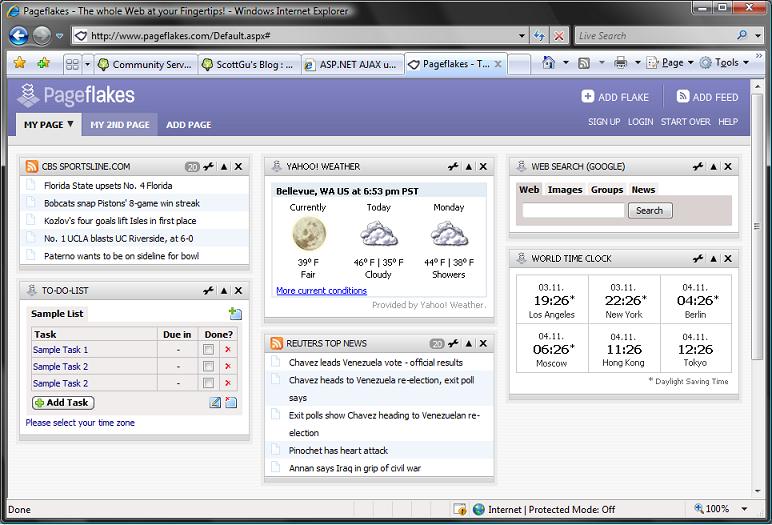This screenshot has width=772, height=525.
Task: Collapse the To-Do-List flake
Action: (x=224, y=291)
